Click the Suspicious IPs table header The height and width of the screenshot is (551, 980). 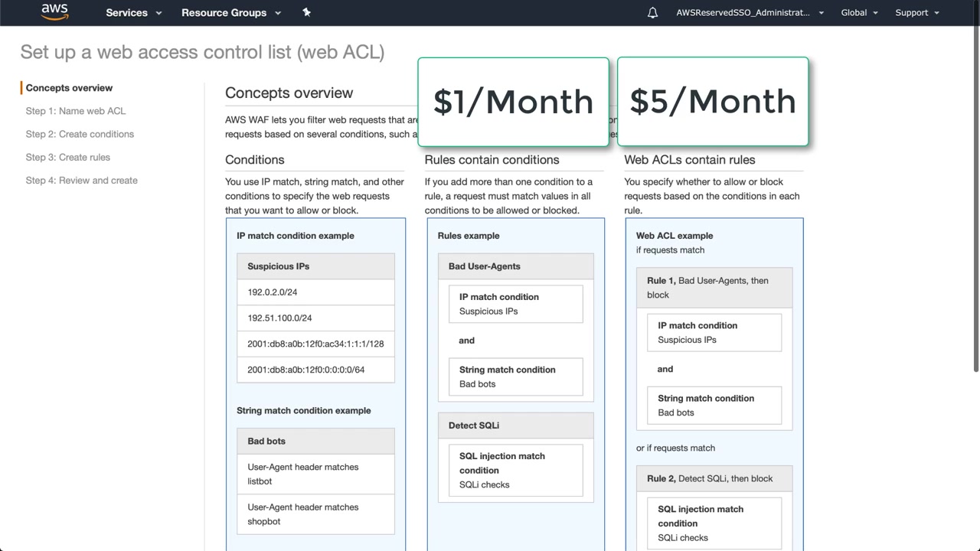[x=315, y=266]
